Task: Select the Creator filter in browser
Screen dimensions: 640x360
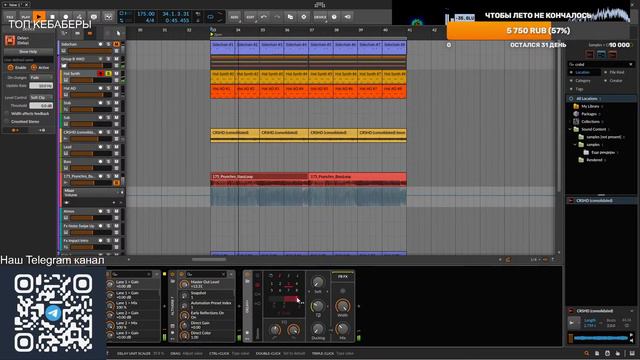Action: coord(616,81)
